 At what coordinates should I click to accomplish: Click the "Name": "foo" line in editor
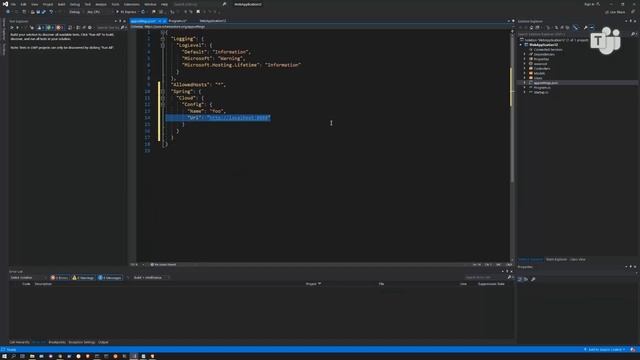coord(207,111)
